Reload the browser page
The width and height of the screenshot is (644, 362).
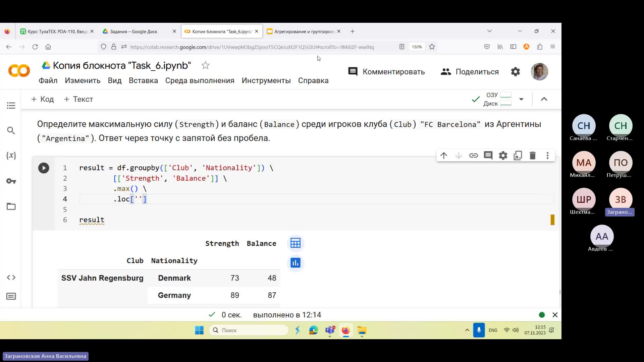(x=35, y=47)
